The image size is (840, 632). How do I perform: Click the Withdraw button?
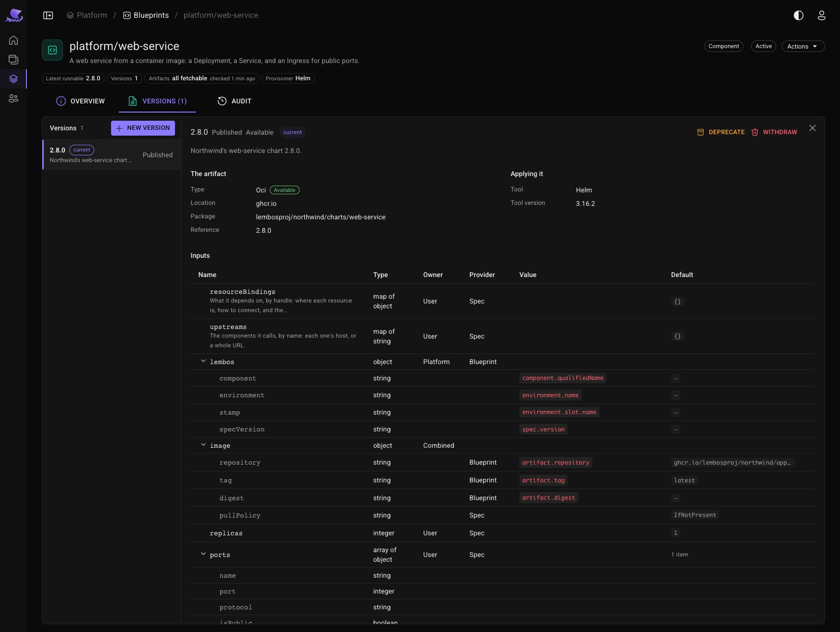coord(774,132)
